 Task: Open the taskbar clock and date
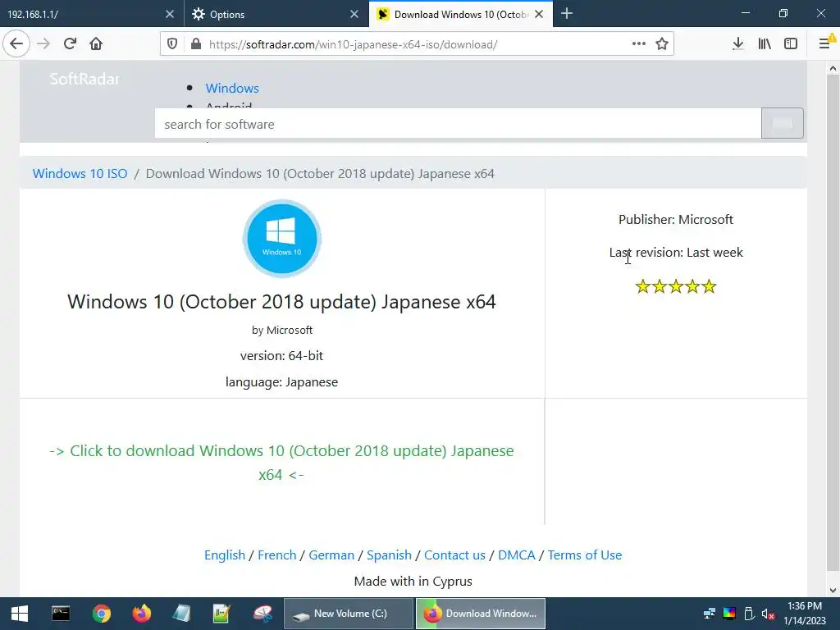coord(805,614)
